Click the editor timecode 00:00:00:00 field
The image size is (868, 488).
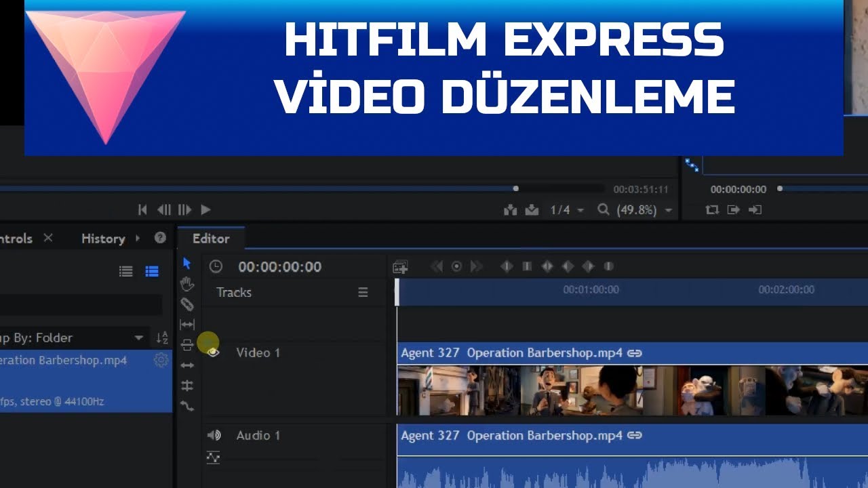tap(279, 267)
